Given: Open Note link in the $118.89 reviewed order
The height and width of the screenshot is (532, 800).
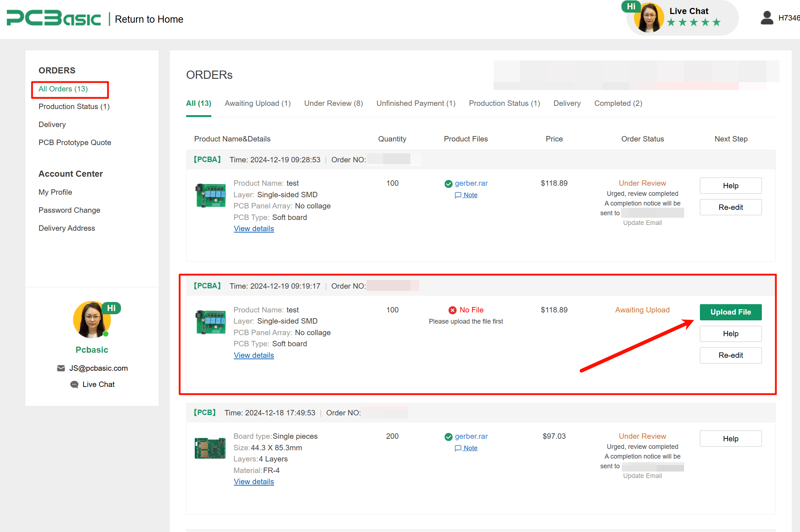Looking at the screenshot, I should coord(470,195).
